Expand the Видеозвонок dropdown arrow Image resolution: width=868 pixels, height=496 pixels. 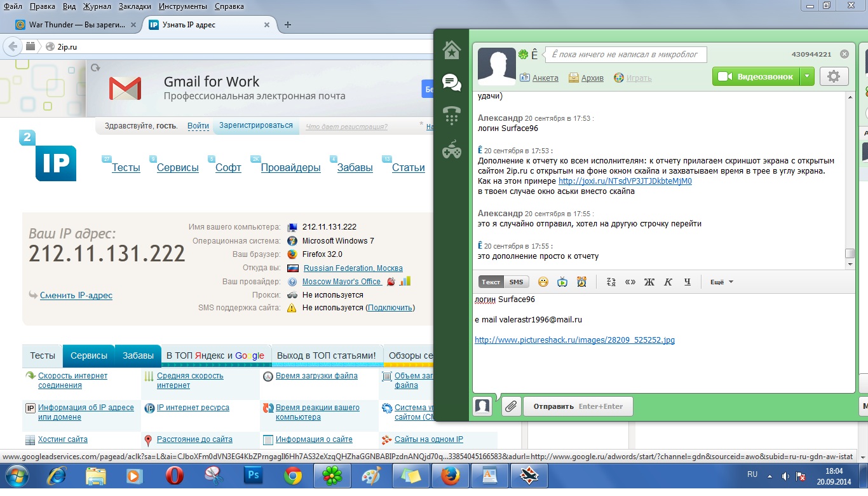[x=806, y=76]
